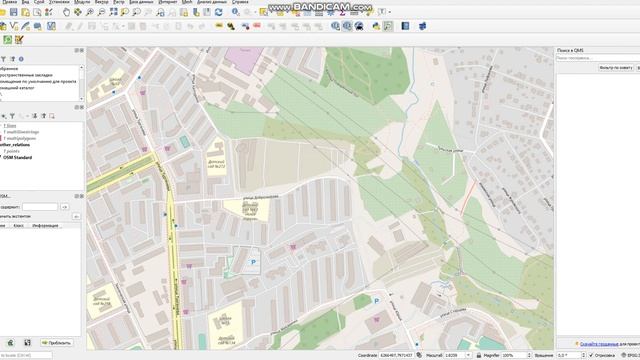Click the New Shapefile feather icon
Image resolution: width=640 pixels, height=360 pixels.
click(x=25, y=26)
